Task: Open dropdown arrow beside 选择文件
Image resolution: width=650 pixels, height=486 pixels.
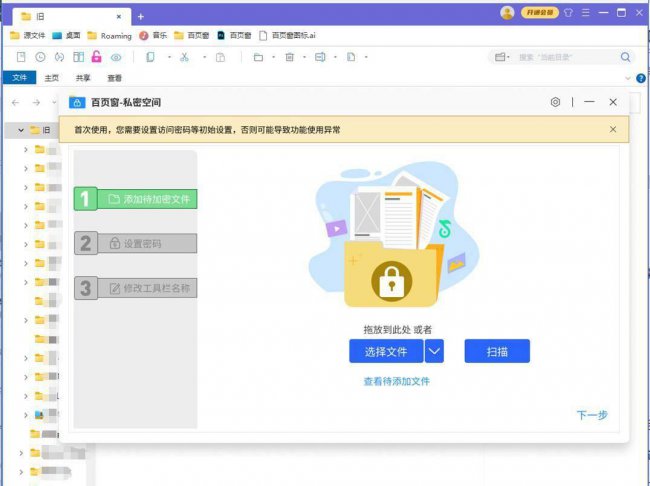Action: [434, 351]
